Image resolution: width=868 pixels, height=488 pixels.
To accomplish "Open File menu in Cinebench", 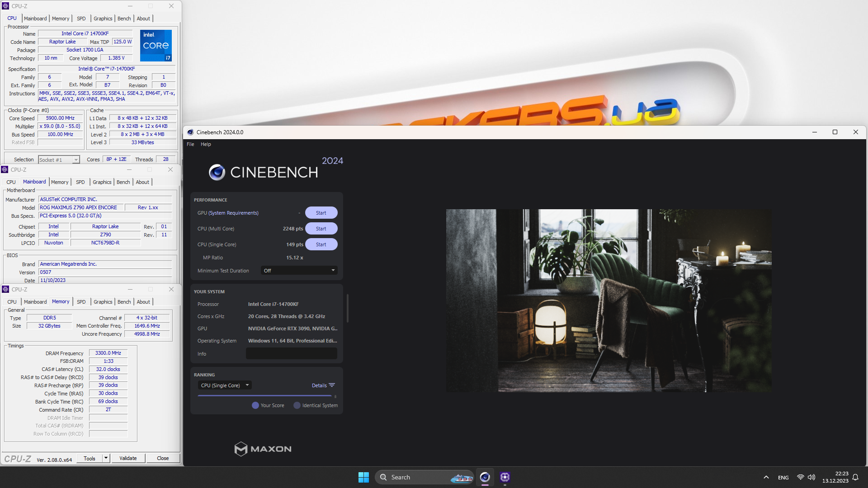I will [190, 144].
